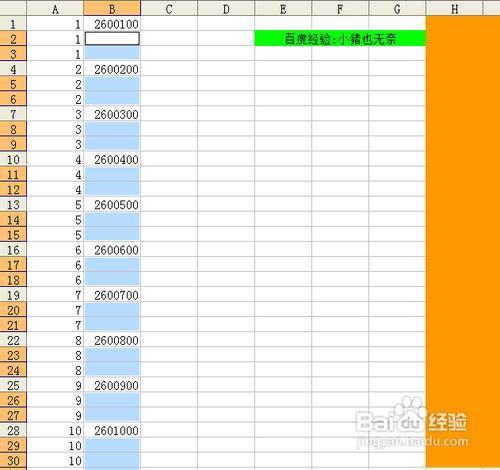This screenshot has width=500, height=470.
Task: Select row 1 header
Action: [x=13, y=24]
